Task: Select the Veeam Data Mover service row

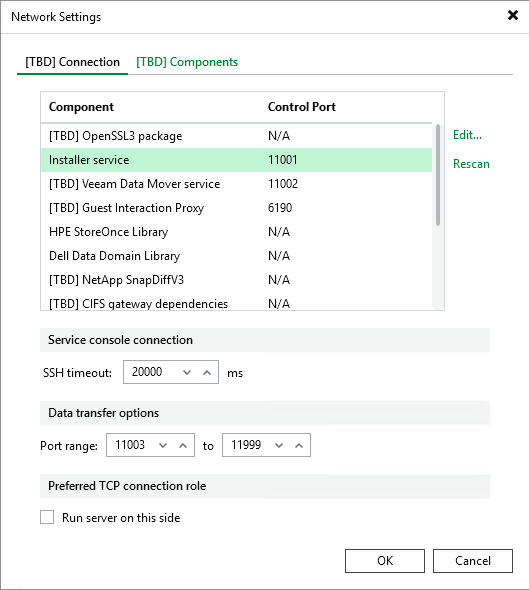Action: coord(236,184)
